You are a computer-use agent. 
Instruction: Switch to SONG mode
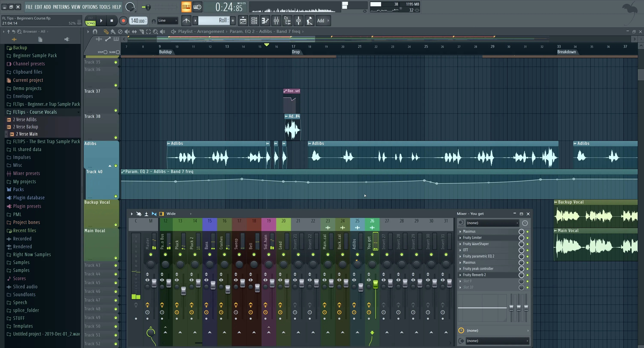point(91,23)
